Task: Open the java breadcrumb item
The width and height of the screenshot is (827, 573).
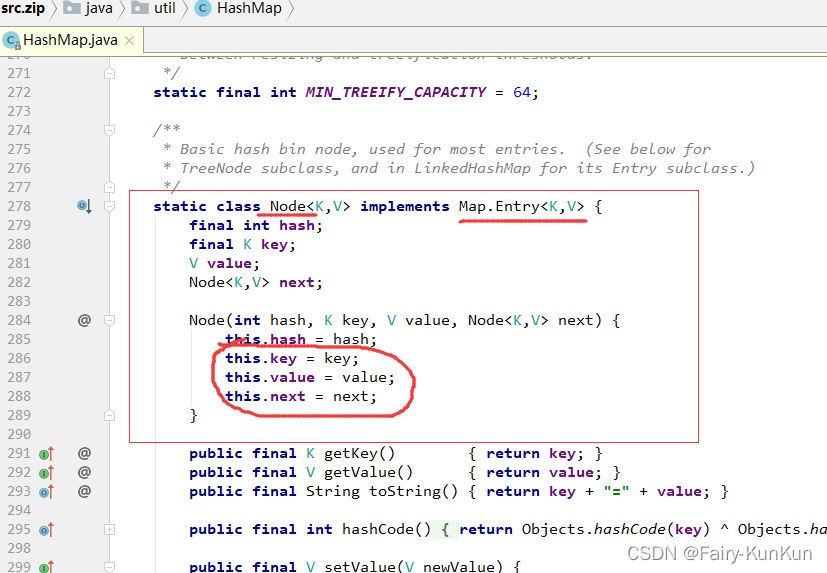Action: 99,8
